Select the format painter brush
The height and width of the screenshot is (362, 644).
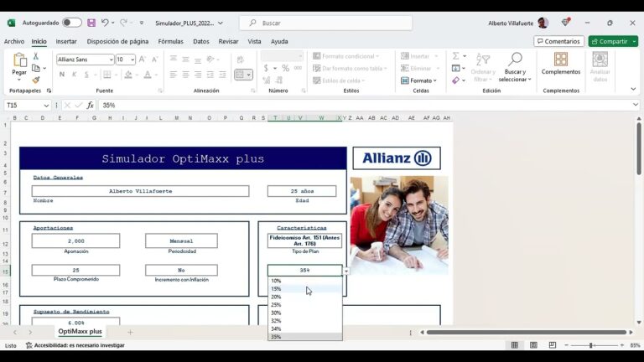36,80
